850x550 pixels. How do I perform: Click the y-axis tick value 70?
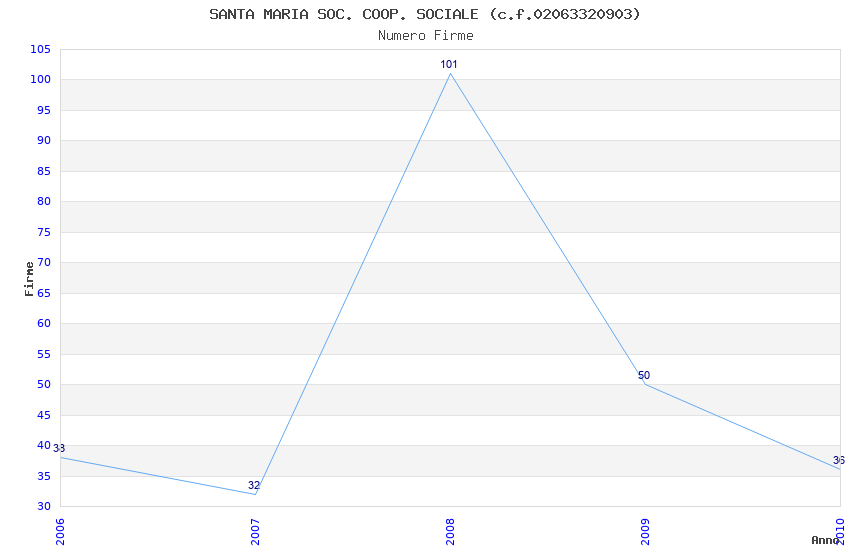pos(43,262)
